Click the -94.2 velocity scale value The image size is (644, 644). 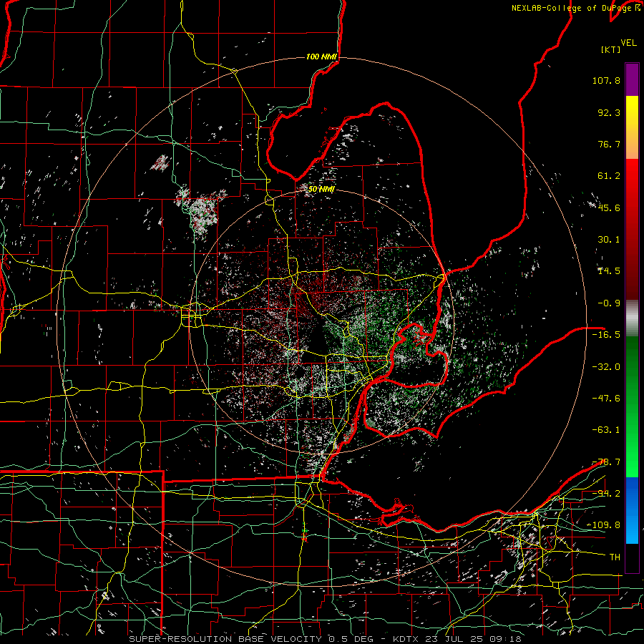pos(606,493)
